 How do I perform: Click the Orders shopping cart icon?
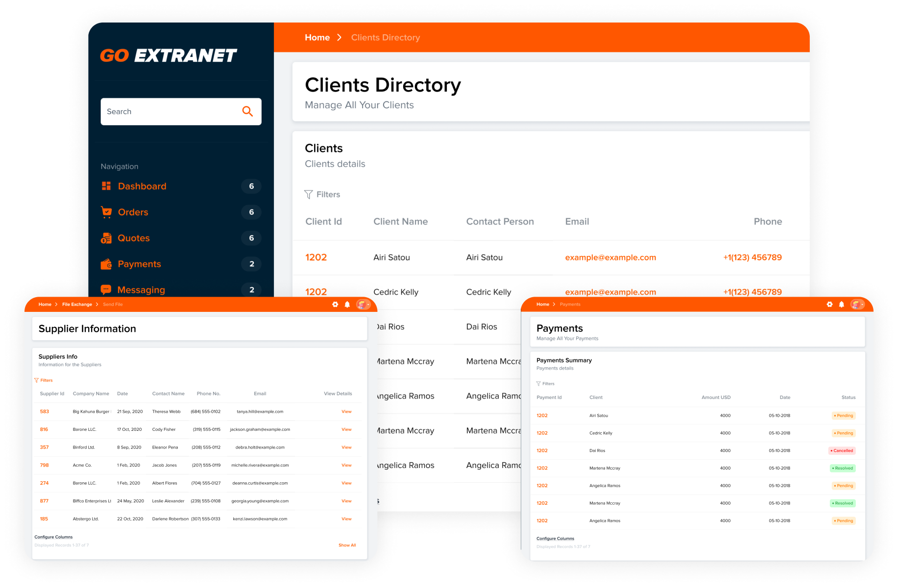(x=106, y=212)
